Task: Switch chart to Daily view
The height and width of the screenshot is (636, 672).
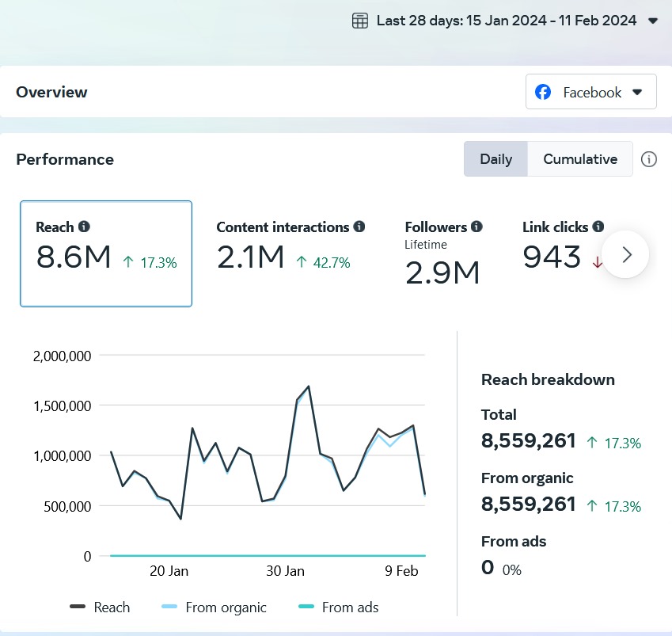Action: pyautogui.click(x=495, y=159)
